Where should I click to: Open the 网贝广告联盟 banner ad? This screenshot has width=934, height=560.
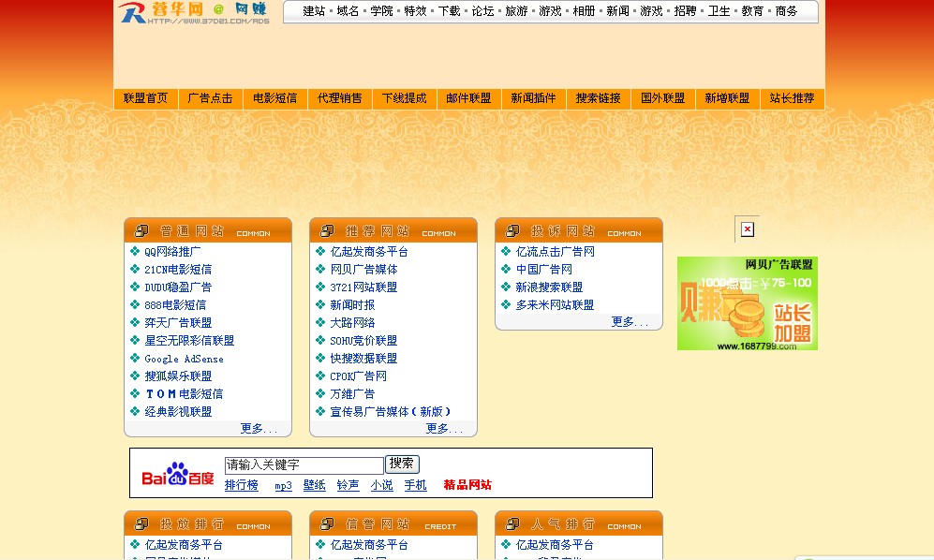click(x=747, y=303)
